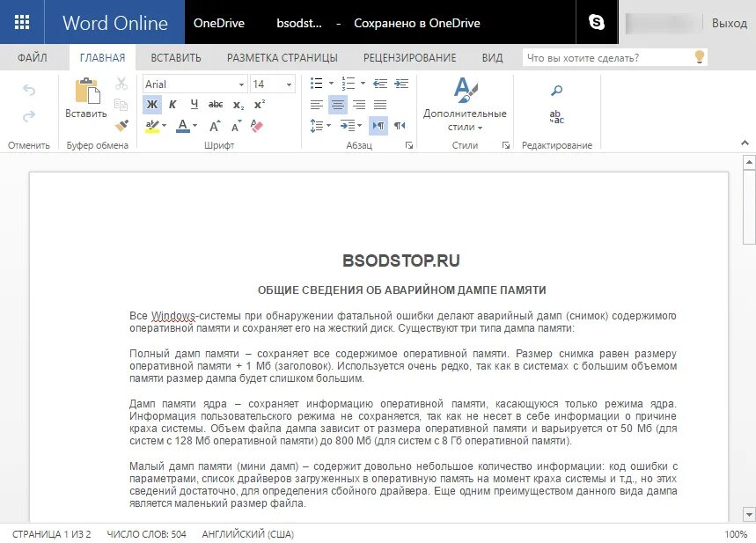
Task: Center-align the paragraph
Action: pyautogui.click(x=337, y=105)
